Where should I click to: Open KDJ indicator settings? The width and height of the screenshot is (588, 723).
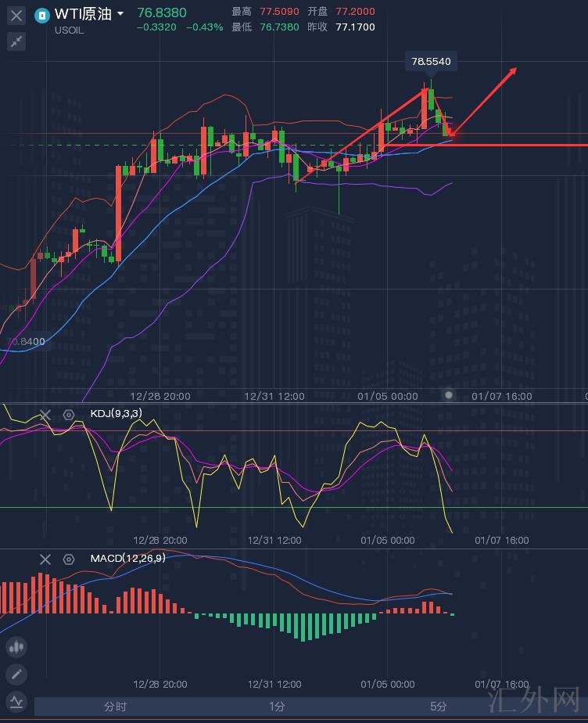pyautogui.click(x=69, y=415)
